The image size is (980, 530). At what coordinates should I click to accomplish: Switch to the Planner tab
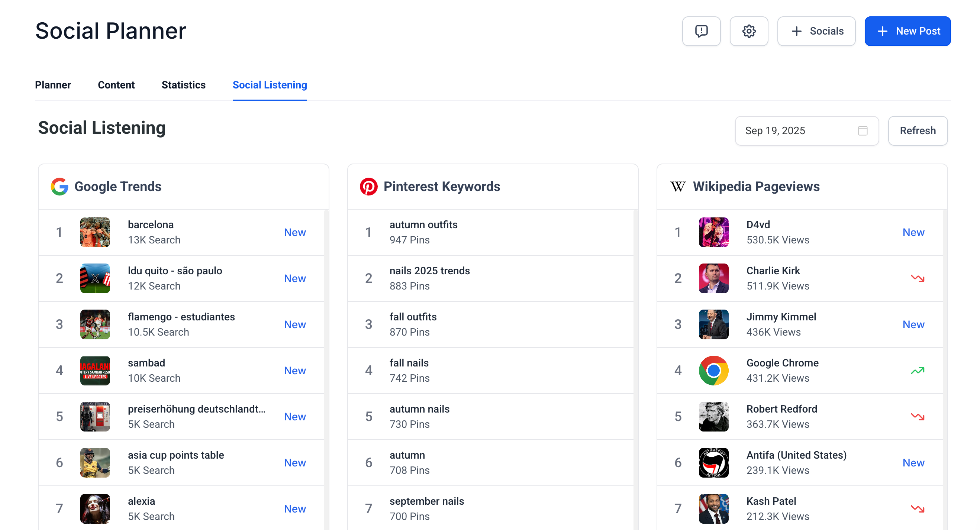click(53, 85)
